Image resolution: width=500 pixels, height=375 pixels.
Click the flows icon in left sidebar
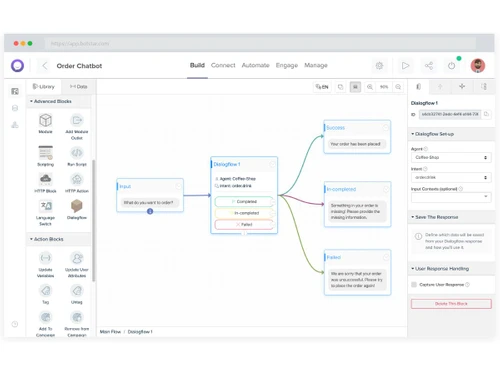click(15, 91)
